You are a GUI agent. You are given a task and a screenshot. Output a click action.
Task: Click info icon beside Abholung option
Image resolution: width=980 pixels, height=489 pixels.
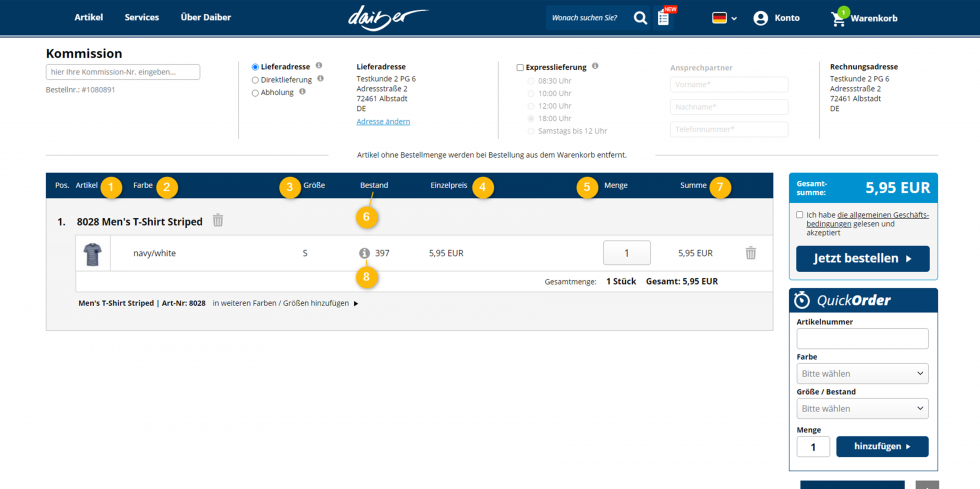click(302, 91)
